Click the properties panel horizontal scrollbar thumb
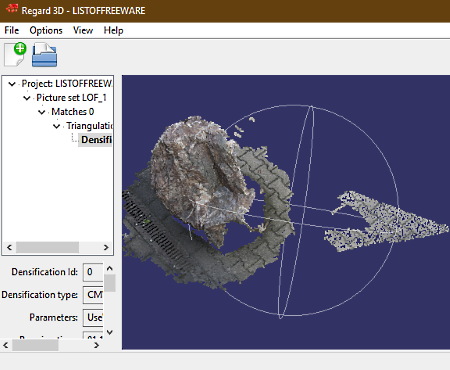 35,345
